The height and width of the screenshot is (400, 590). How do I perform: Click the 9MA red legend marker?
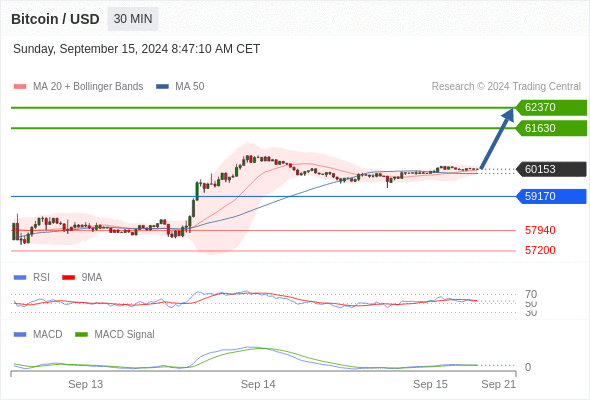pyautogui.click(x=68, y=278)
